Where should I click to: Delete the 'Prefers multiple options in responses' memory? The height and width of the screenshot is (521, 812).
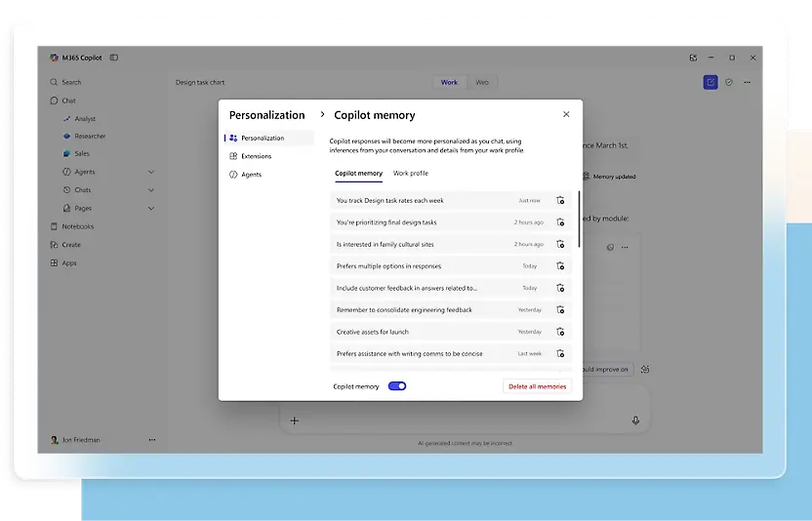(x=560, y=265)
